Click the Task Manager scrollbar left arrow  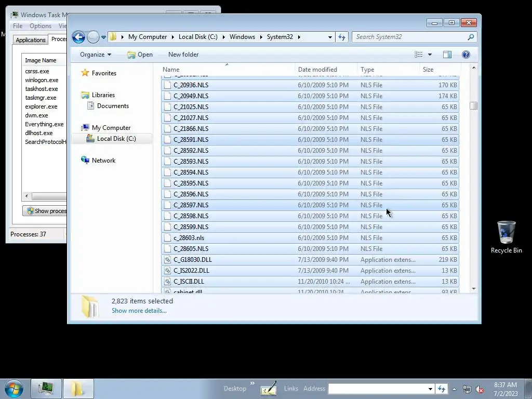(27, 196)
